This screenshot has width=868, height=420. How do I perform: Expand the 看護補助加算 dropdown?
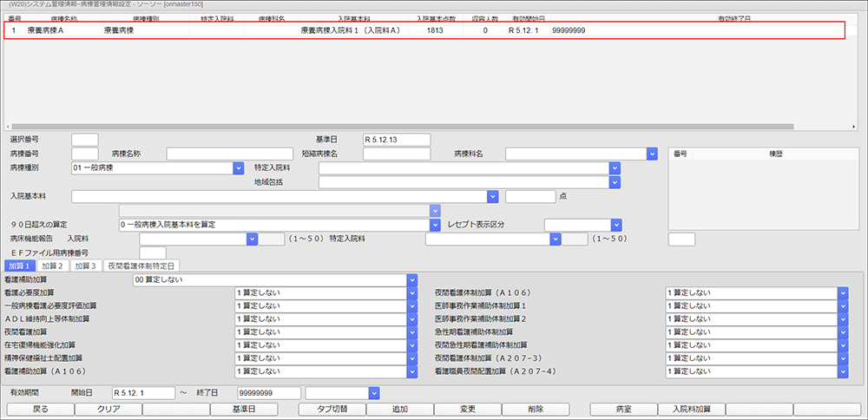411,280
